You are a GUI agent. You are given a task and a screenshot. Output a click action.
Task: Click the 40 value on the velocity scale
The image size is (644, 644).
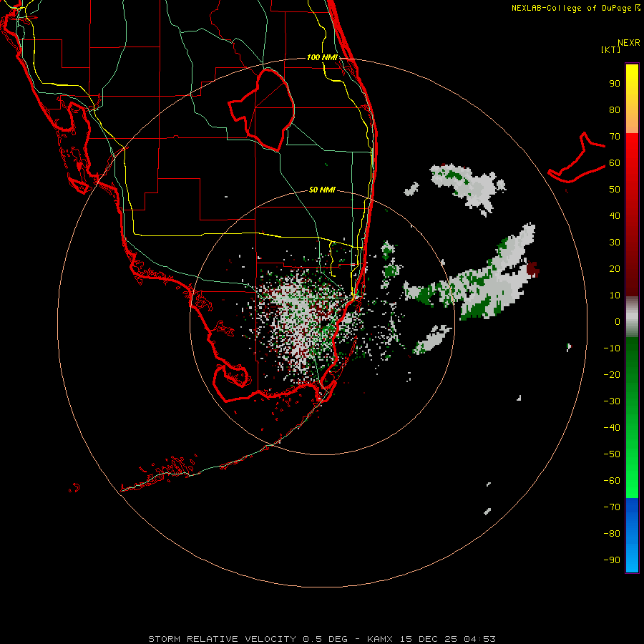(x=615, y=216)
